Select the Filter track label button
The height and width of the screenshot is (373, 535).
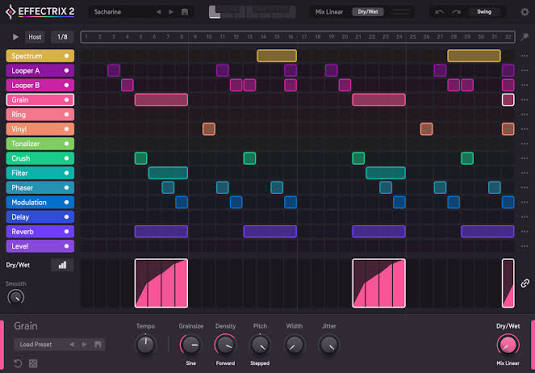coord(40,173)
